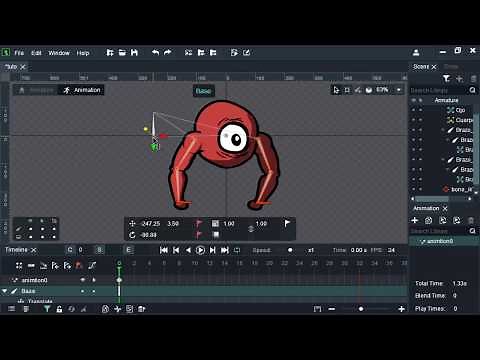Click the trash icon at timeline bottom
The width and height of the screenshot is (480, 360).
(x=141, y=309)
